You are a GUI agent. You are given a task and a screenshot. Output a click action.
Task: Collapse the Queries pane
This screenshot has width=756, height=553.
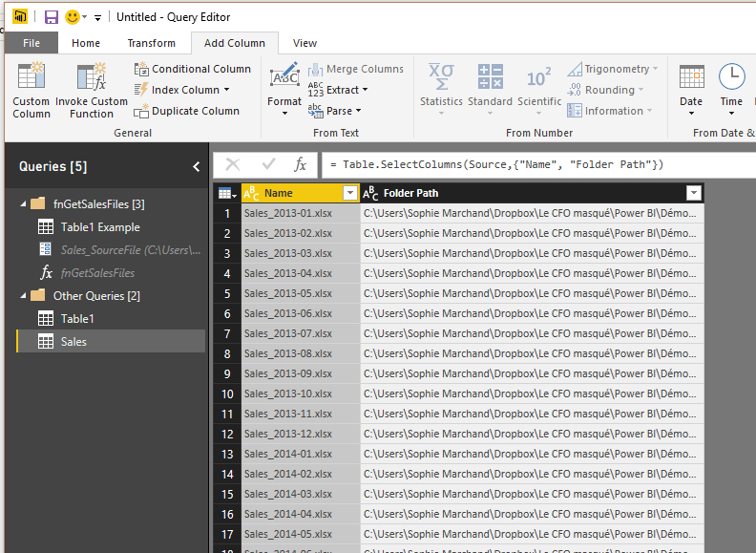click(197, 166)
